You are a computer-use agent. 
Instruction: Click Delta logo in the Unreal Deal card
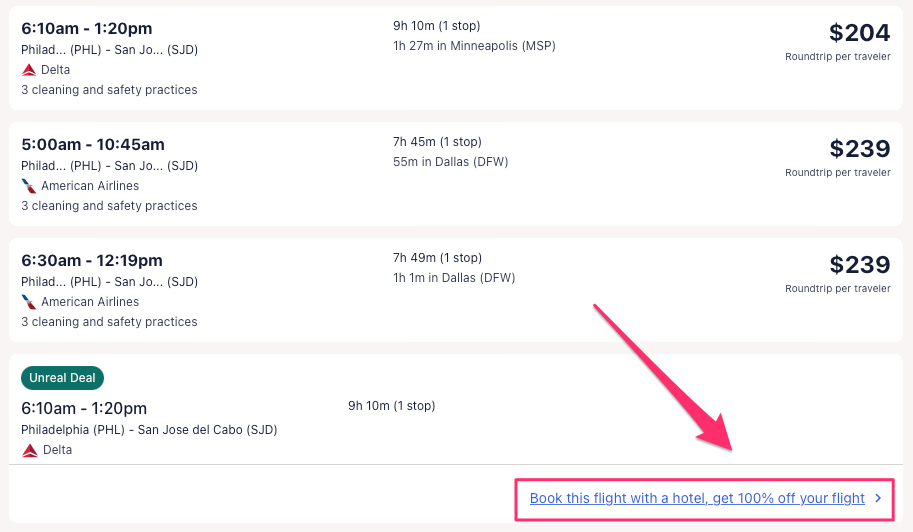[29, 450]
